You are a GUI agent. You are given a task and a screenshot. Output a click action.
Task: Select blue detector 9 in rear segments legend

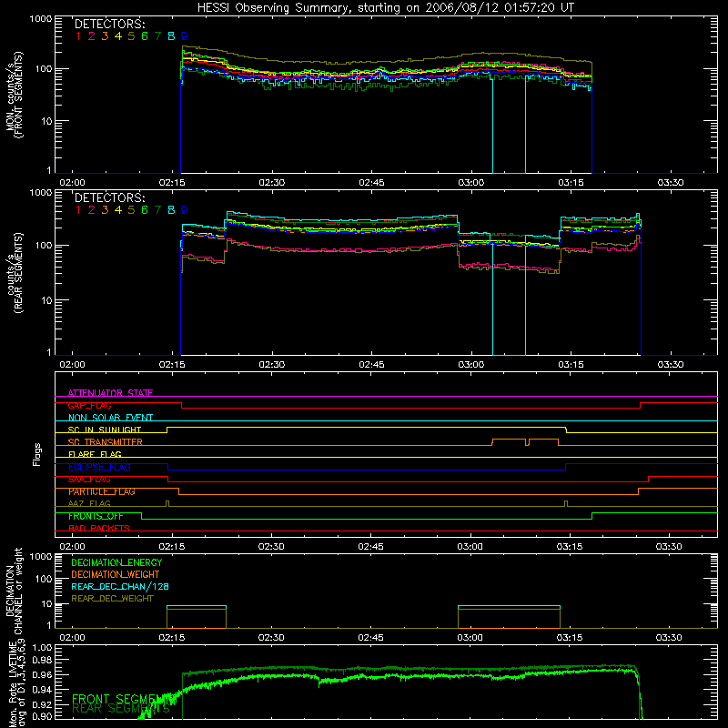click(x=185, y=210)
